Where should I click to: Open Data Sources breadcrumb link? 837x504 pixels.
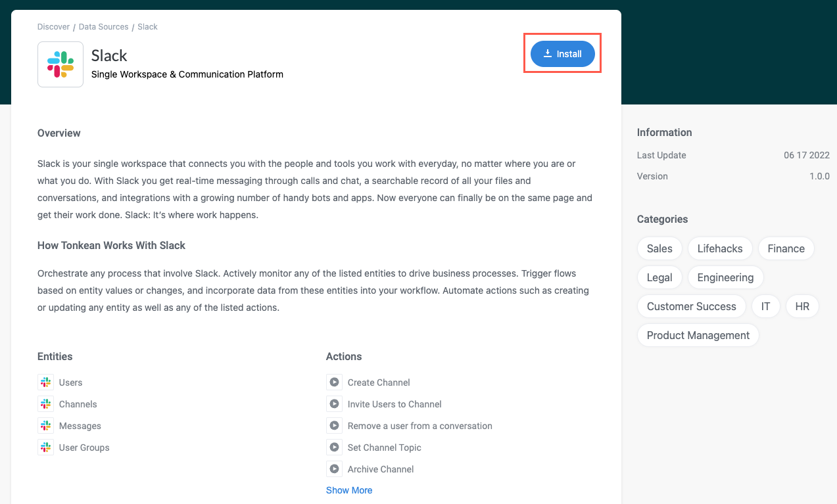(103, 27)
